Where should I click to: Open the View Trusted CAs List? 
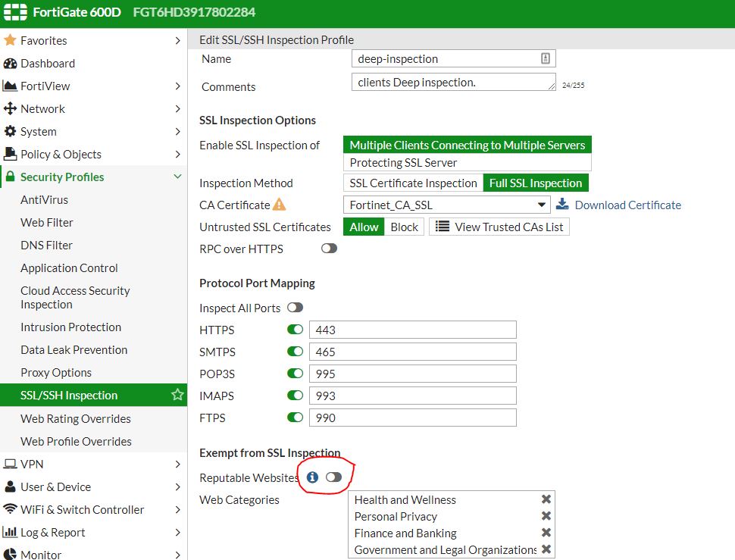[499, 226]
